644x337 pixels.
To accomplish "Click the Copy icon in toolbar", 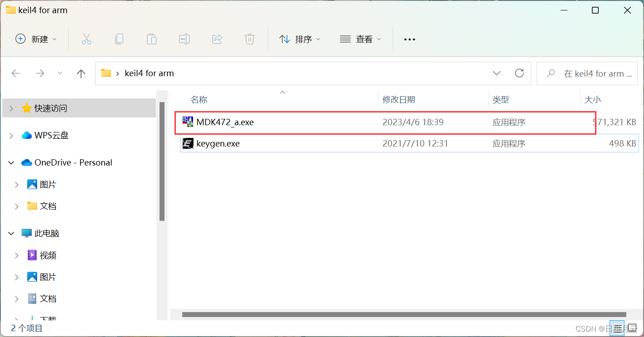I will (119, 39).
